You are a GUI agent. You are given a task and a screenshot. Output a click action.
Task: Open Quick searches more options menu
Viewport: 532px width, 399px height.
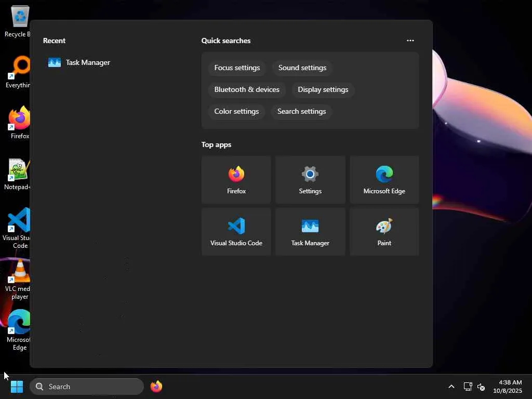pyautogui.click(x=410, y=41)
